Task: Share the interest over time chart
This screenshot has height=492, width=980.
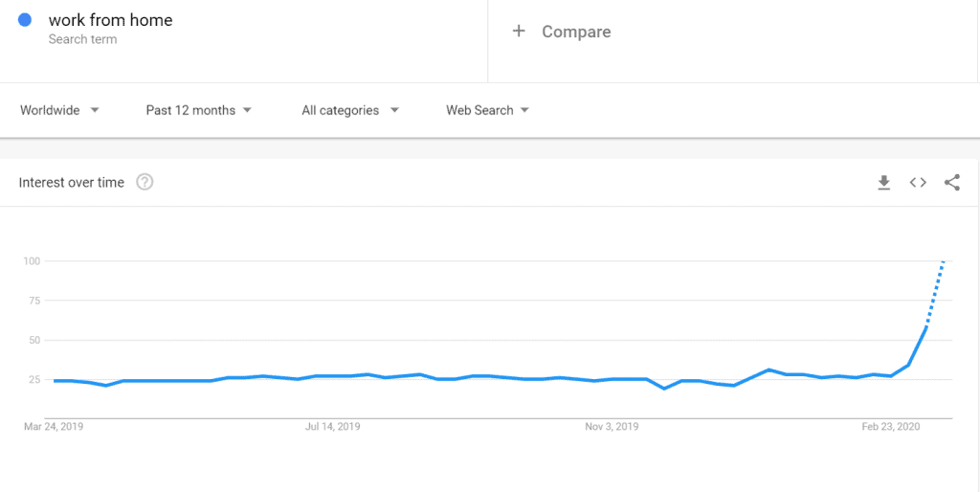Action: point(952,183)
